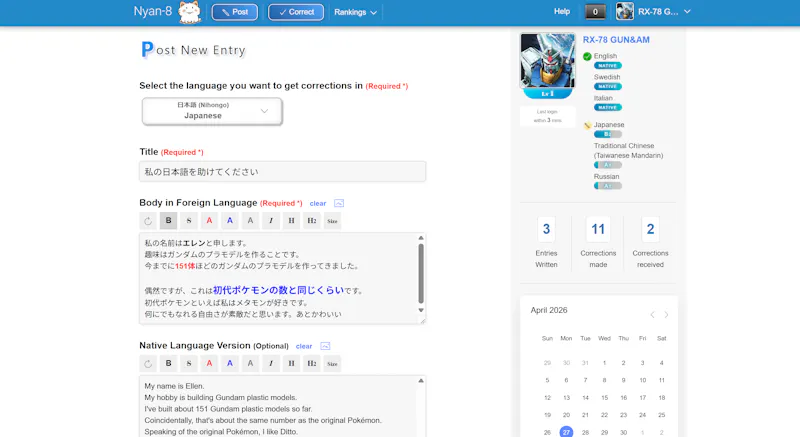The height and width of the screenshot is (437, 800).
Task: Toggle strikethrough in Native Language toolbar
Action: (189, 364)
